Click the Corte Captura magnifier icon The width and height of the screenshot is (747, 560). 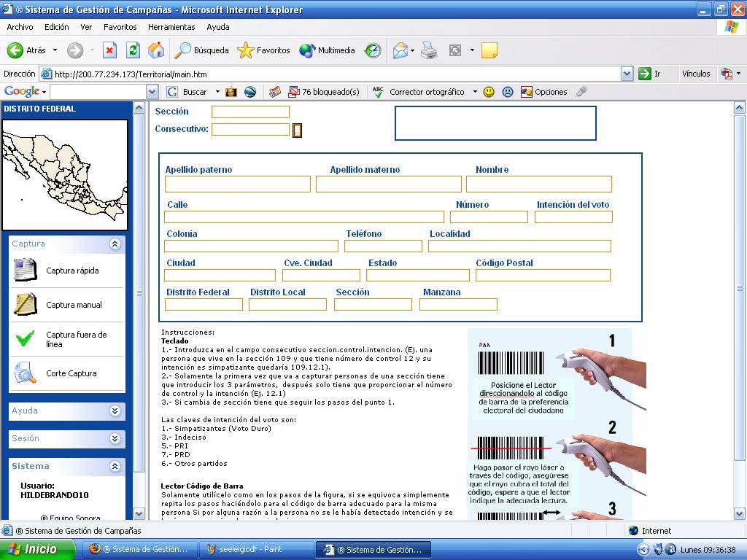click(x=26, y=373)
